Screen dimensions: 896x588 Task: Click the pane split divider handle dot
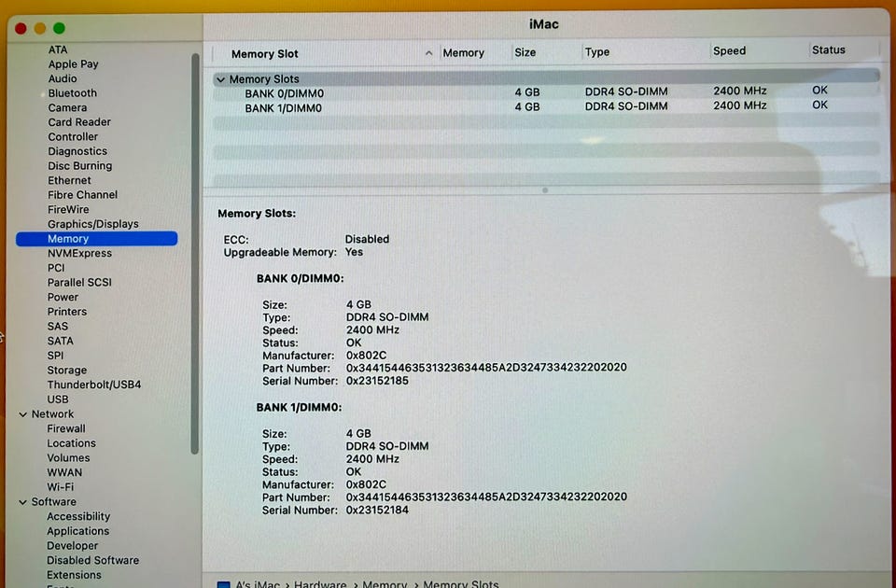[545, 190]
